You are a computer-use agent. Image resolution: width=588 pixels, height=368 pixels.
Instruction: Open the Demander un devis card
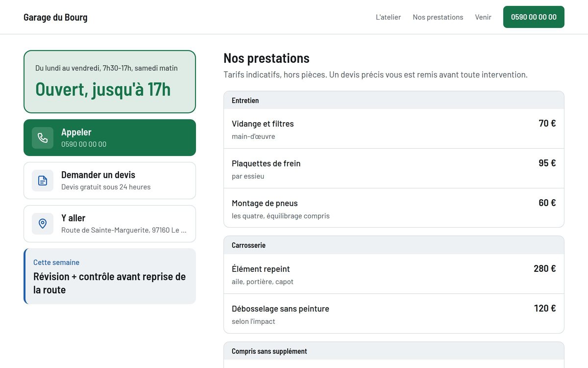pos(110,181)
